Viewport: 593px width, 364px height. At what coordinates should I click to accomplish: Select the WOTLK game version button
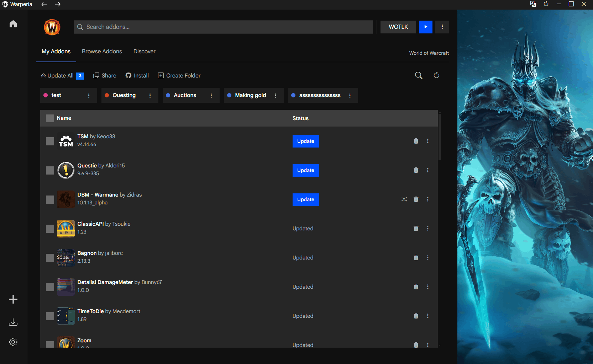coord(398,27)
